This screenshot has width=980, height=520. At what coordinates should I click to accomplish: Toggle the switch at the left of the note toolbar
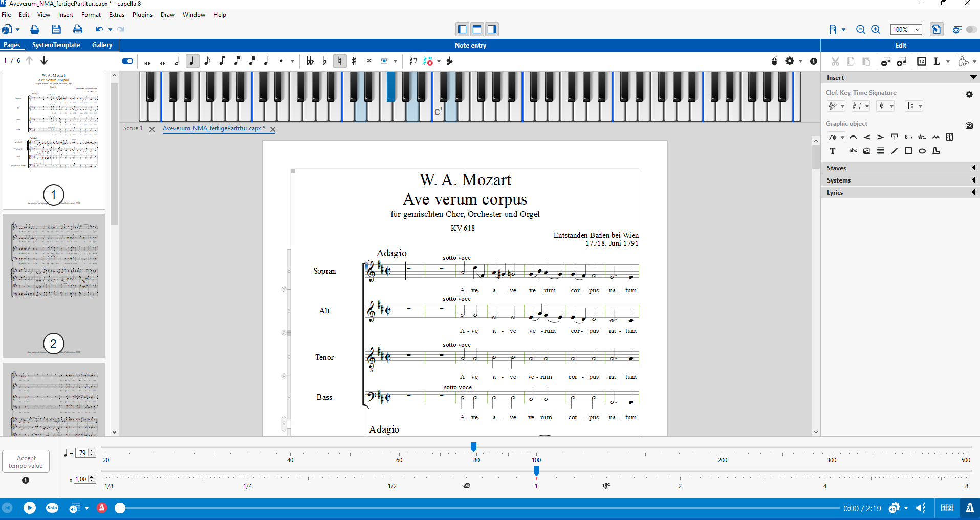click(x=127, y=61)
